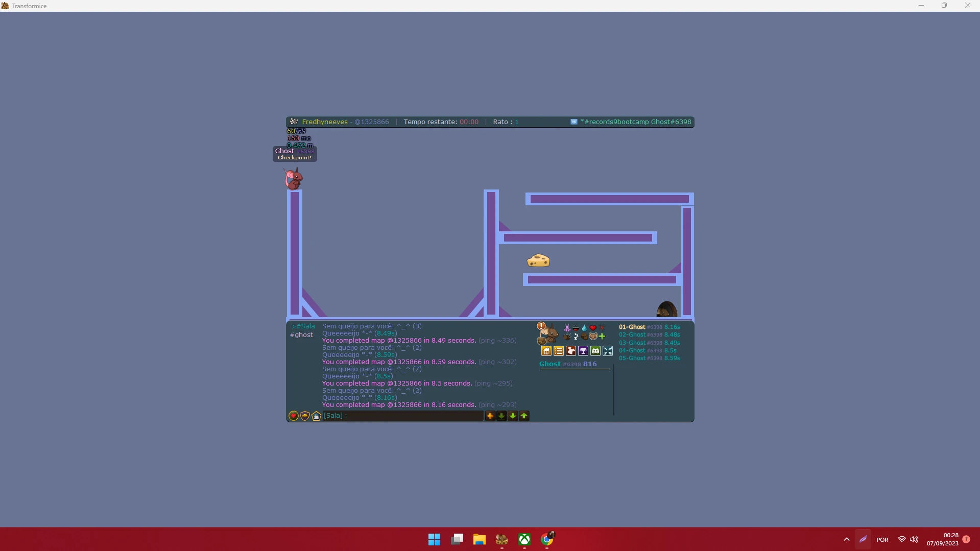The width and height of the screenshot is (980, 551).
Task: Open the Wi-Fi network settings
Action: point(902,539)
